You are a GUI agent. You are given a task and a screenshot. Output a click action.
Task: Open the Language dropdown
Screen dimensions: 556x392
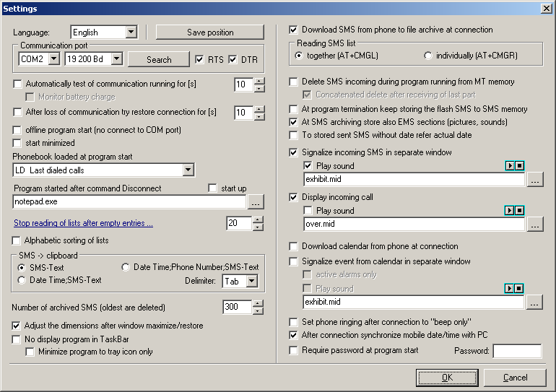pyautogui.click(x=131, y=32)
